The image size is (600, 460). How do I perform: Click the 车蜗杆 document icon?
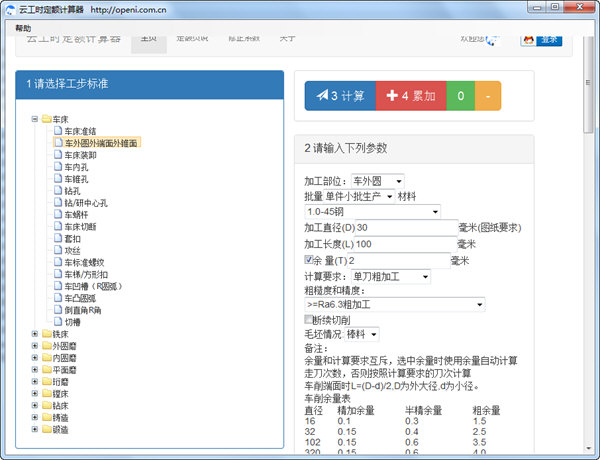(x=58, y=214)
